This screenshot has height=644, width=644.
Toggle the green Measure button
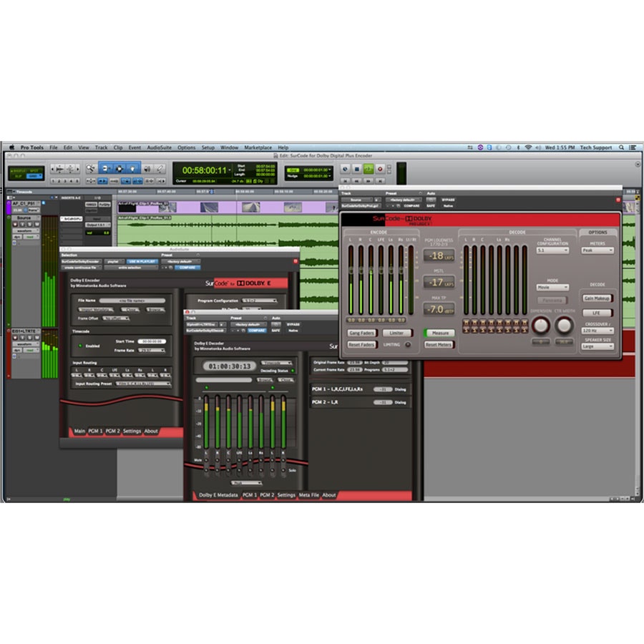click(x=439, y=333)
